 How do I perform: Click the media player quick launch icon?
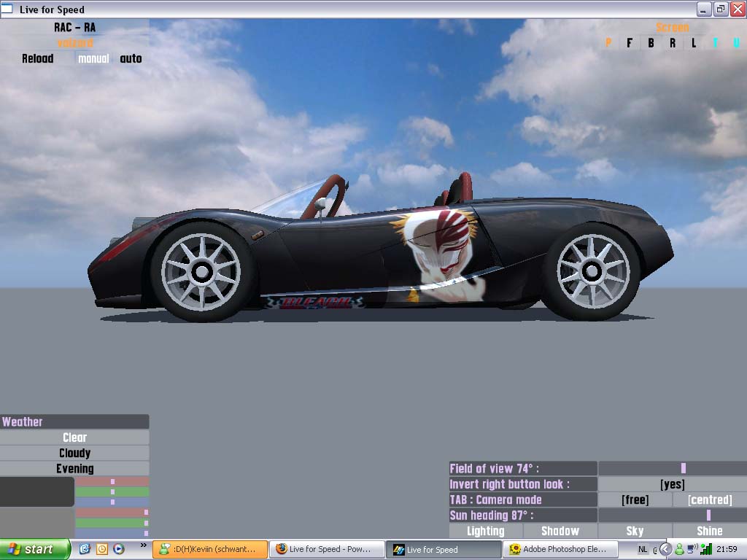coord(119,549)
